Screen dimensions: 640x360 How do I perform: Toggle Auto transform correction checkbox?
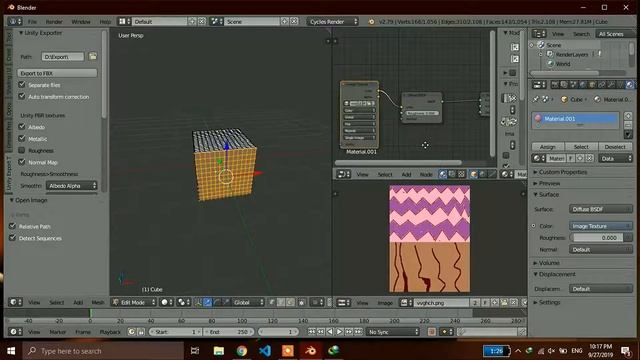pos(22,96)
